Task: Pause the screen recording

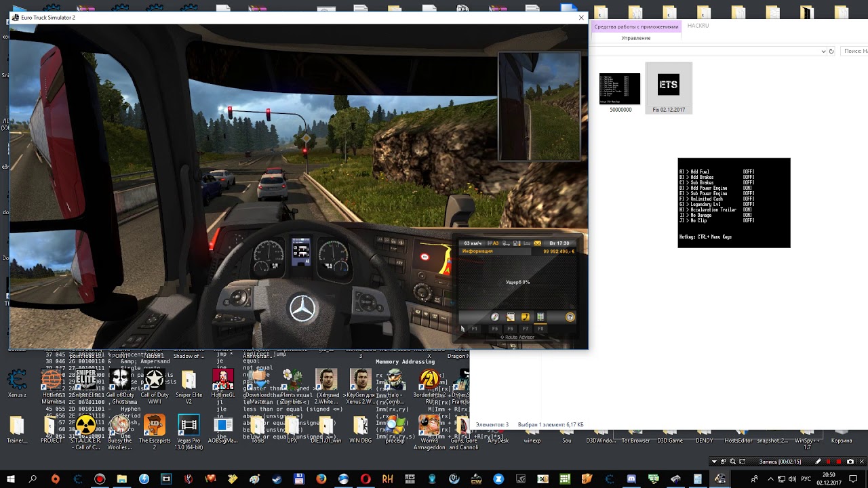Action: (828, 462)
